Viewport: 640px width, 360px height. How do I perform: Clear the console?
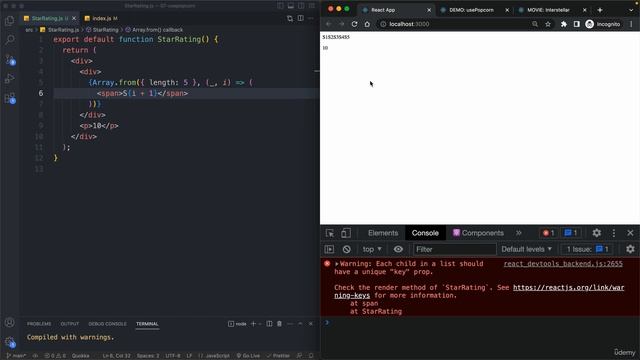pyautogui.click(x=347, y=249)
